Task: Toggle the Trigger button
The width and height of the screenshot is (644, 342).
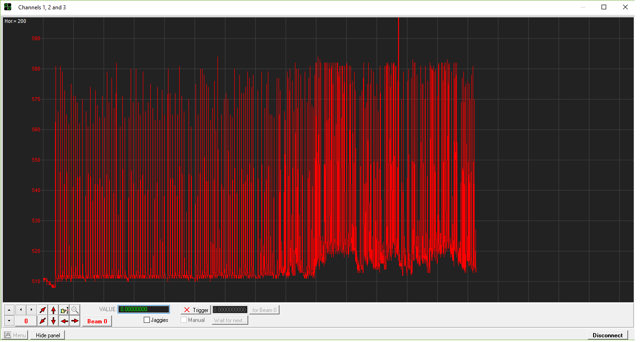Action: click(196, 310)
